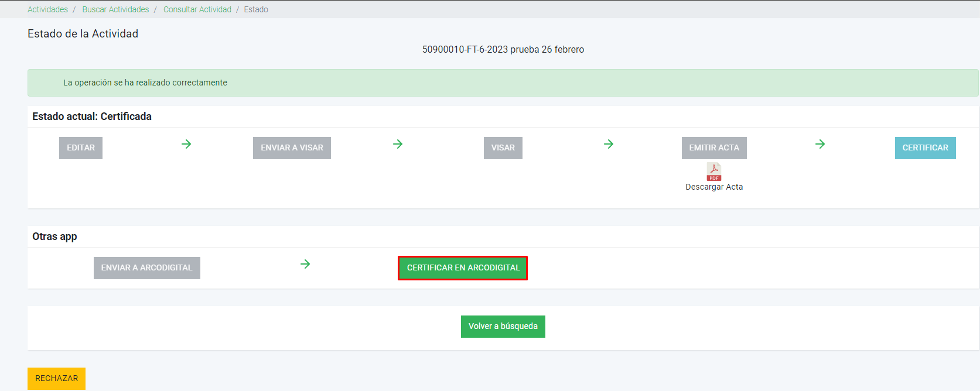Click CERTIFICAR EN ARCODIGITAL button

pos(463,268)
